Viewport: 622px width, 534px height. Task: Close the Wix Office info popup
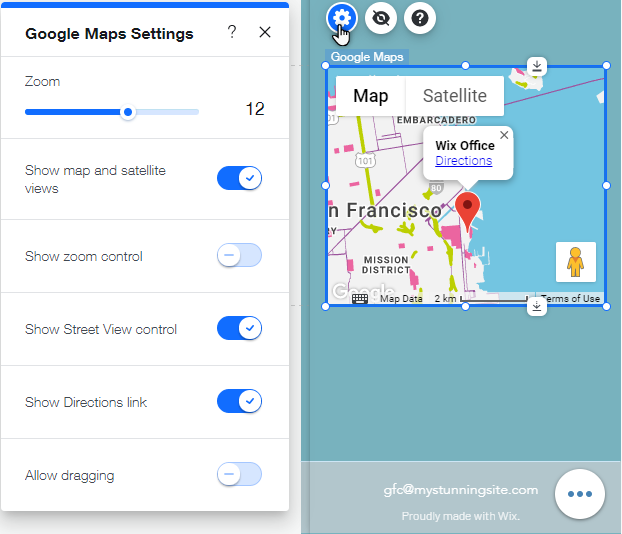click(504, 135)
